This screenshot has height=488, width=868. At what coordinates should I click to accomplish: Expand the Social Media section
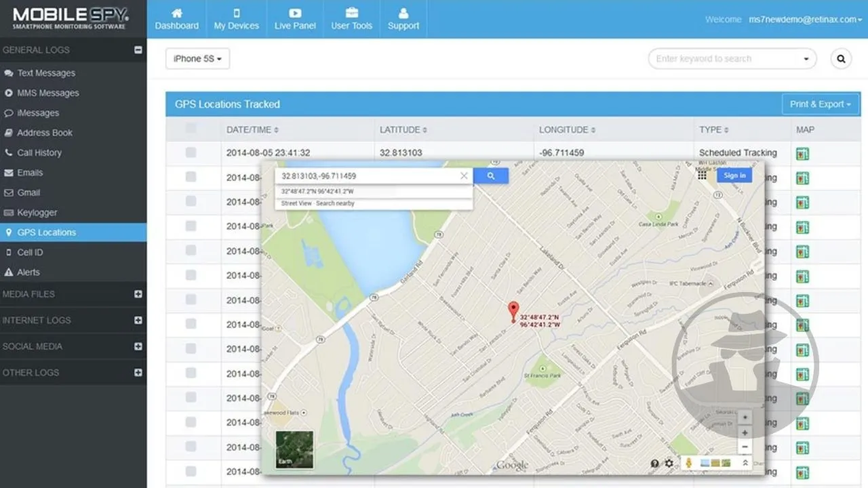[x=138, y=346]
